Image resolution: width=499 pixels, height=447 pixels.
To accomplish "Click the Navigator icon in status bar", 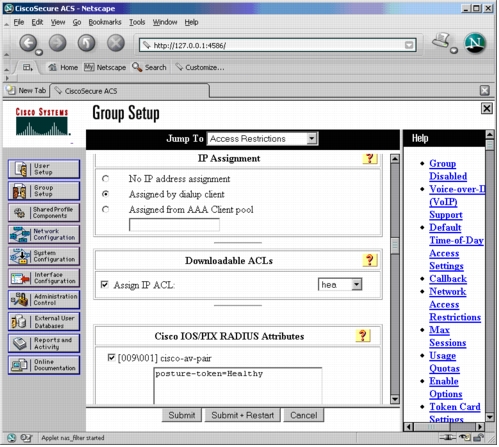I will (x=12, y=438).
